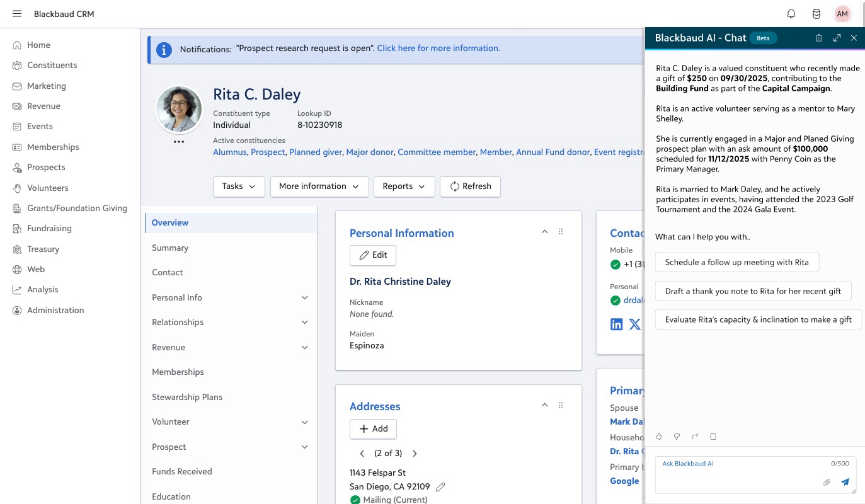Image resolution: width=865 pixels, height=504 pixels.
Task: Go to next address
Action: 415,454
